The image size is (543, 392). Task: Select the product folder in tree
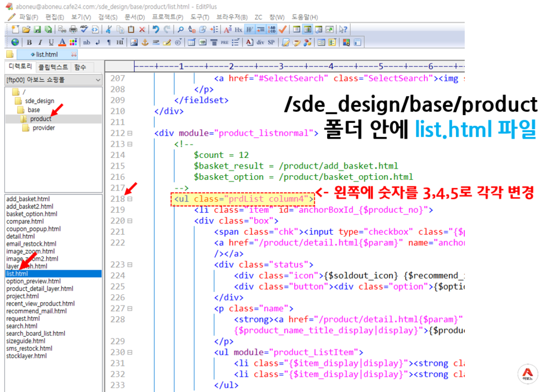click(40, 118)
